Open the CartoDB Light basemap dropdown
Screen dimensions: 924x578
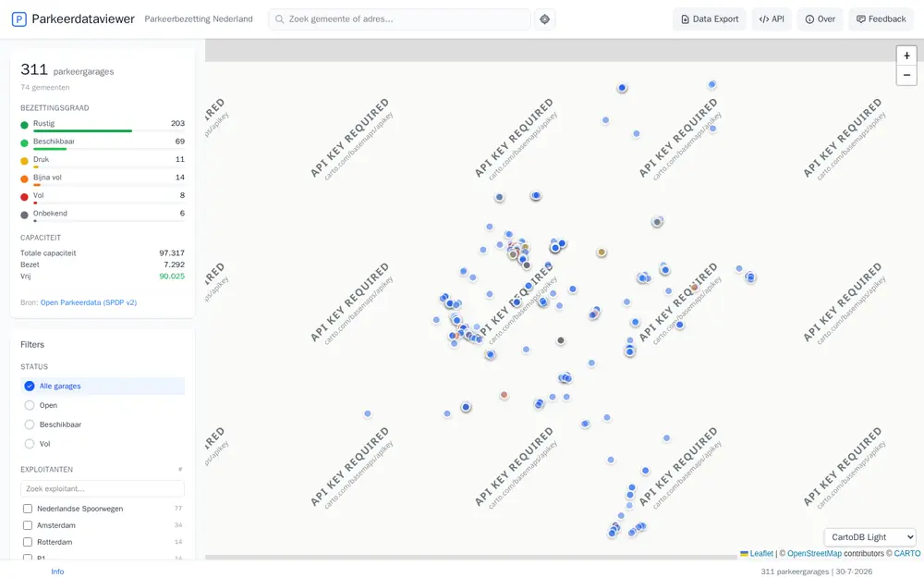[x=869, y=536]
